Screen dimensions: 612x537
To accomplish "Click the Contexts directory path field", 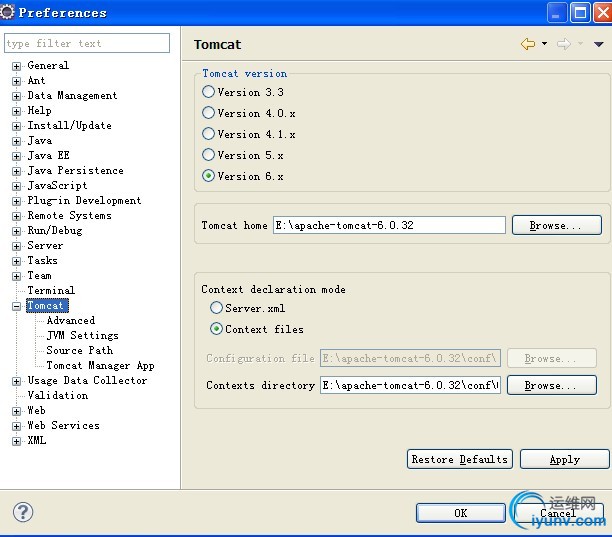I will 410,385.
